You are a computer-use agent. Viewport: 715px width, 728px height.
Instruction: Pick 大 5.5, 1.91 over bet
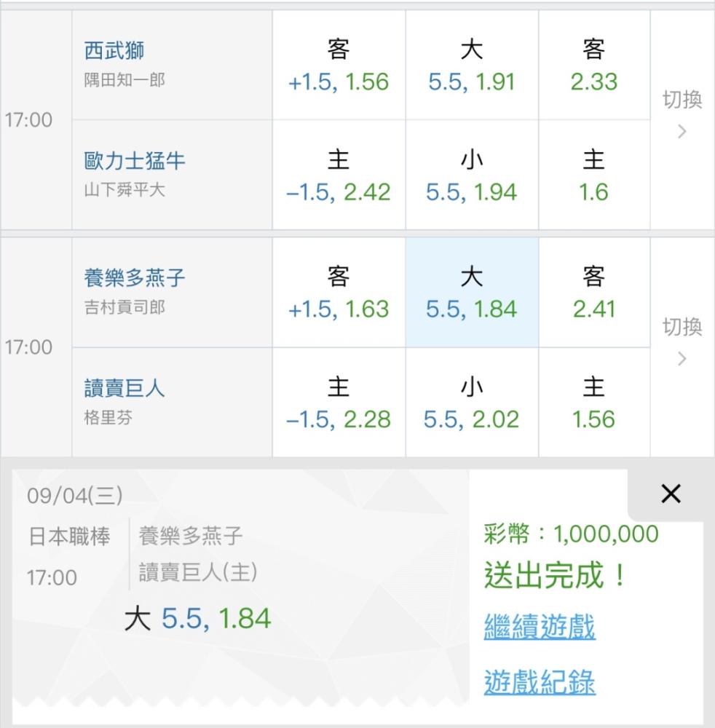[472, 66]
